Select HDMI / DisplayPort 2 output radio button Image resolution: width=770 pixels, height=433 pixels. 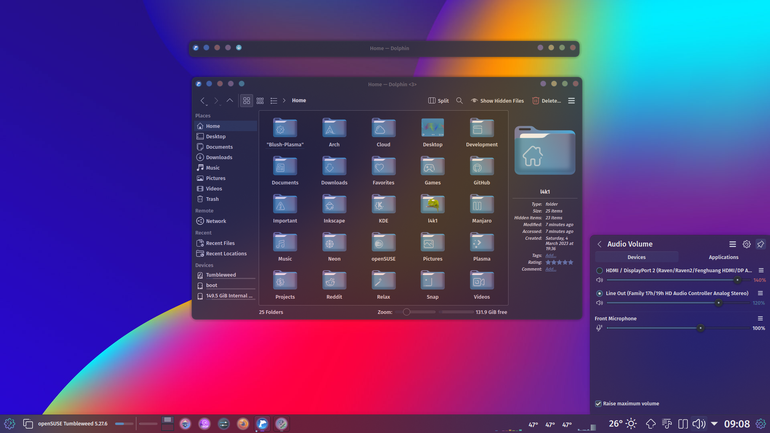click(x=599, y=271)
